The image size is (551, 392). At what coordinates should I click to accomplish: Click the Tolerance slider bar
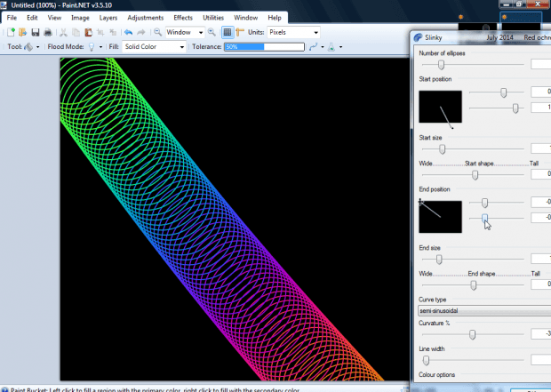point(263,46)
